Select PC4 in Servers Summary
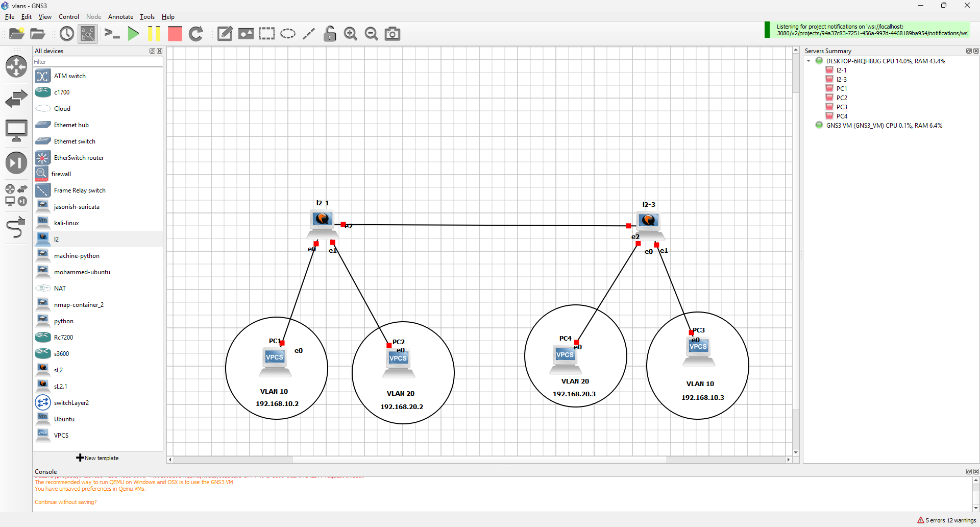This screenshot has width=980, height=527. 841,116
